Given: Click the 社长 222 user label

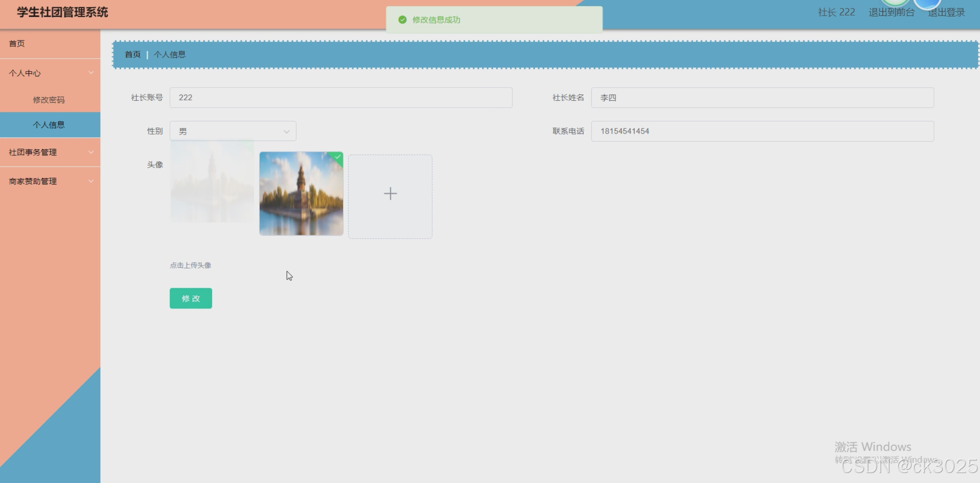Looking at the screenshot, I should coord(836,13).
